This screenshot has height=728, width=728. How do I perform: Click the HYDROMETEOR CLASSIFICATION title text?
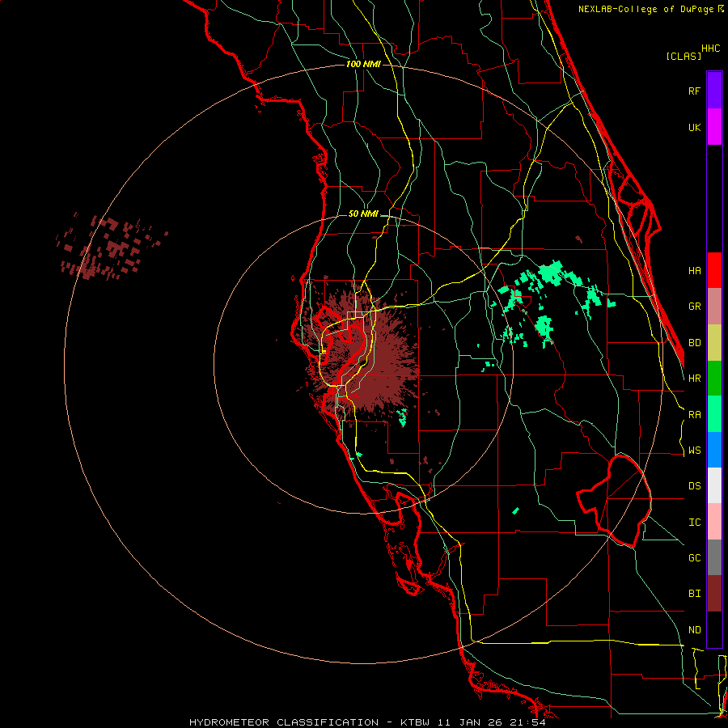(x=284, y=722)
